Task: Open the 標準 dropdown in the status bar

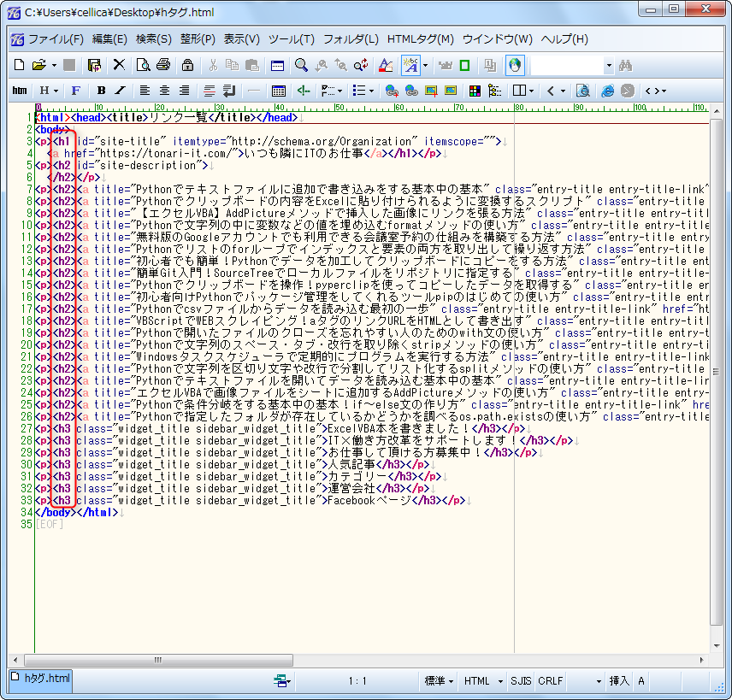Action: point(439,681)
